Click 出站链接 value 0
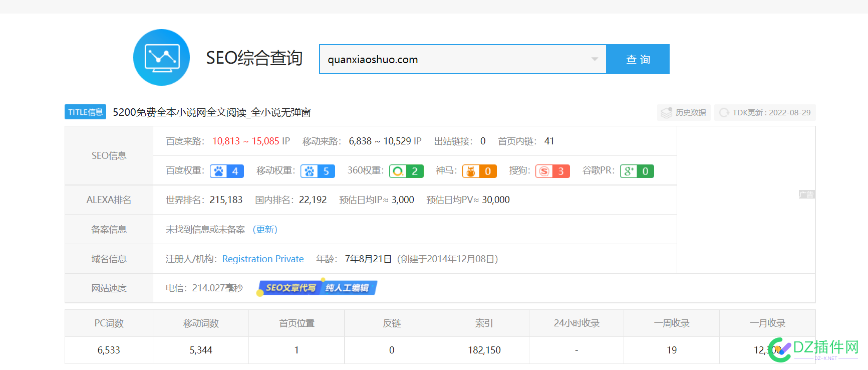 pos(483,141)
